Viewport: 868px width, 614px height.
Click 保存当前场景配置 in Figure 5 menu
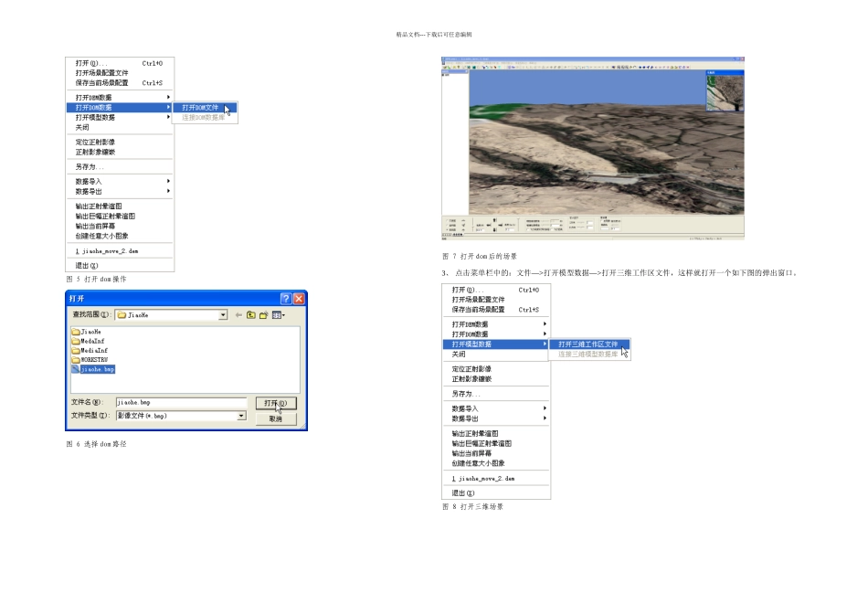119,83
